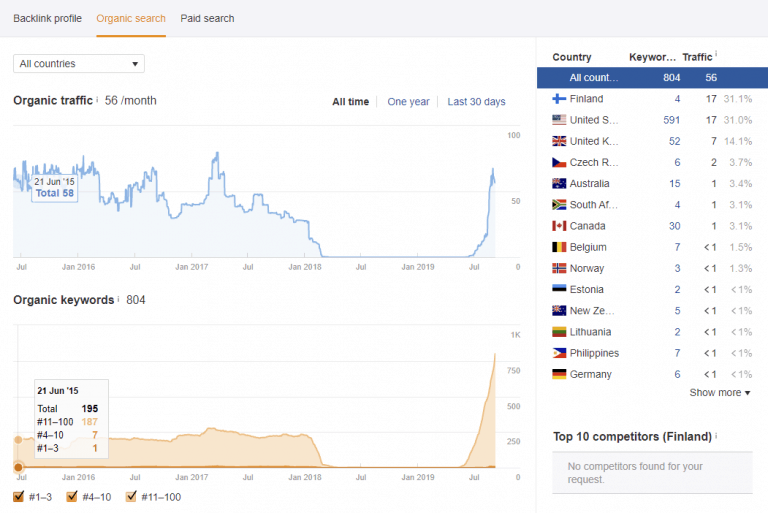
Task: Open the Paid search tab
Action: point(207,18)
